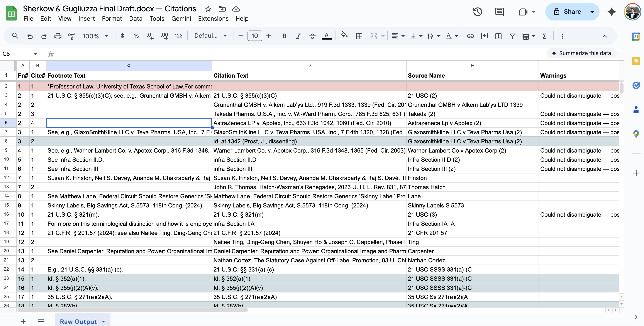Collapse the toolbar

point(605,36)
